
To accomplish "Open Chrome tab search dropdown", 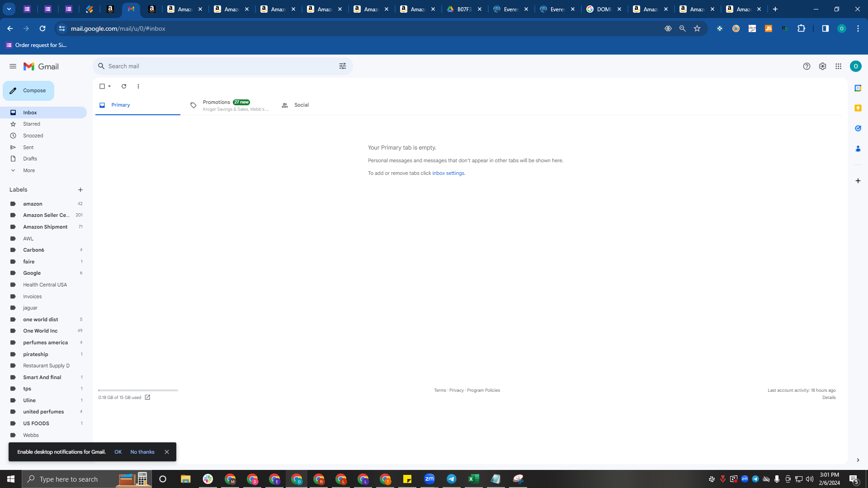I will click(9, 9).
